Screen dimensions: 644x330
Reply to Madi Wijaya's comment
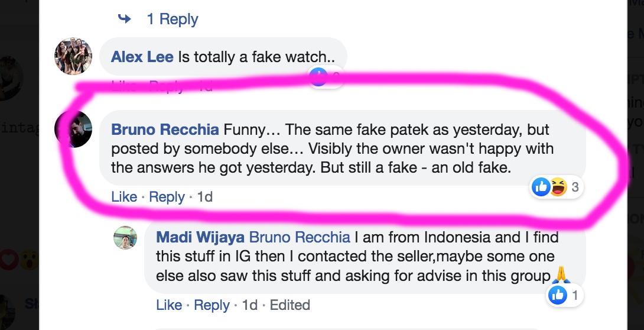(212, 305)
